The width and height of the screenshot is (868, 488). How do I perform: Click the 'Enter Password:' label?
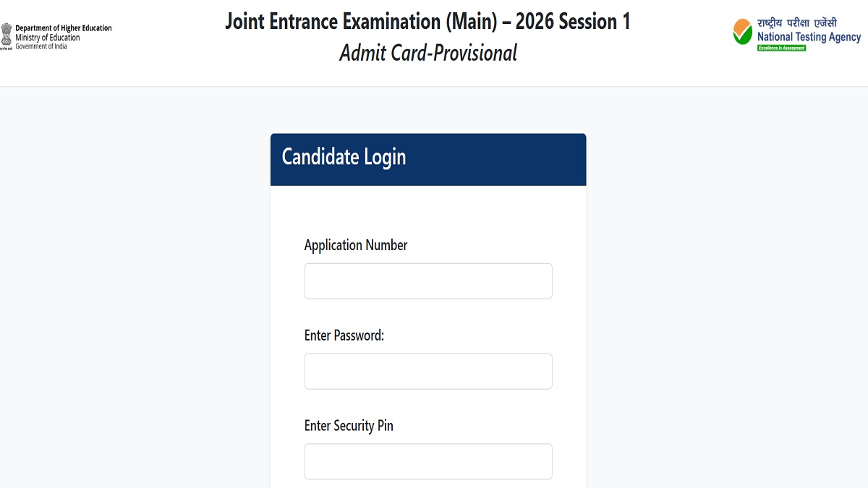344,335
